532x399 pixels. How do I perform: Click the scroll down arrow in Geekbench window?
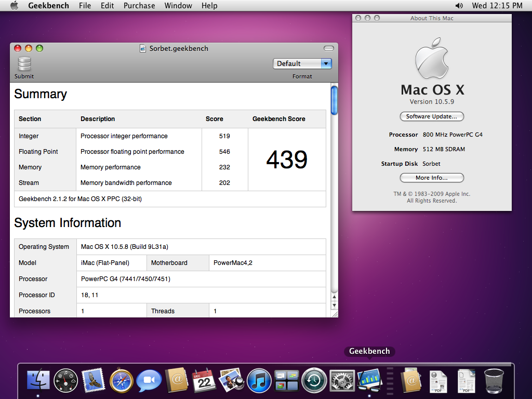334,305
